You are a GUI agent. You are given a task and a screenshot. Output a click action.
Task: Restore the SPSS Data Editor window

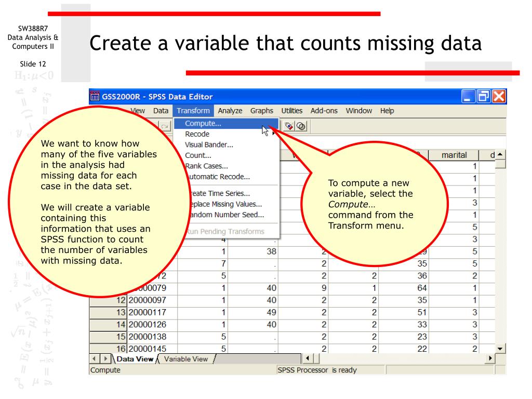point(483,96)
